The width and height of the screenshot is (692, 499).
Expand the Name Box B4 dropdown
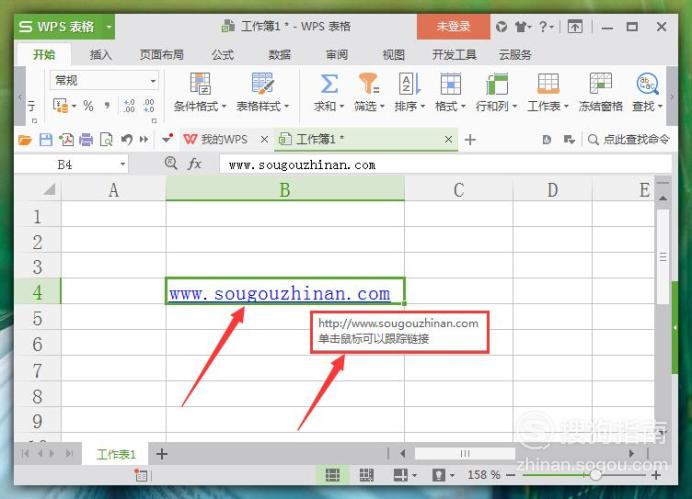123,165
